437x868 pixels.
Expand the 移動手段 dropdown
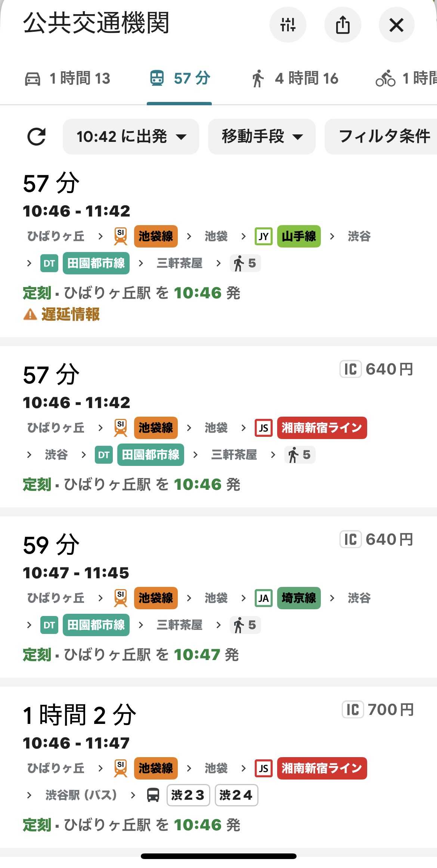(261, 136)
